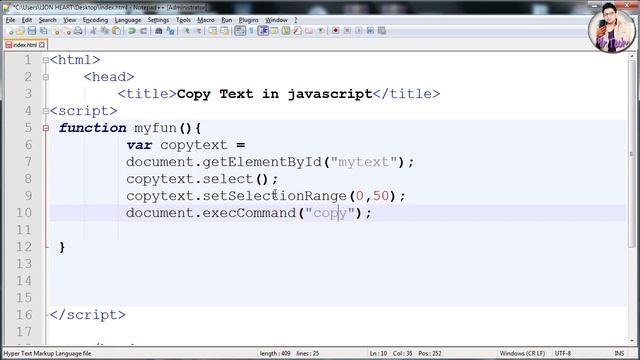Collapse function myfun fold marker on line 5
Screen dimensions: 640x360
(x=46, y=128)
